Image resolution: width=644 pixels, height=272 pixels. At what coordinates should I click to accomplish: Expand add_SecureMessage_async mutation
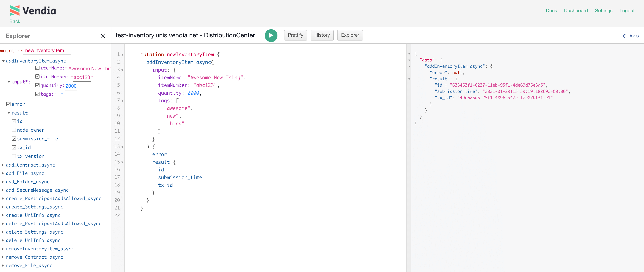tap(3, 190)
